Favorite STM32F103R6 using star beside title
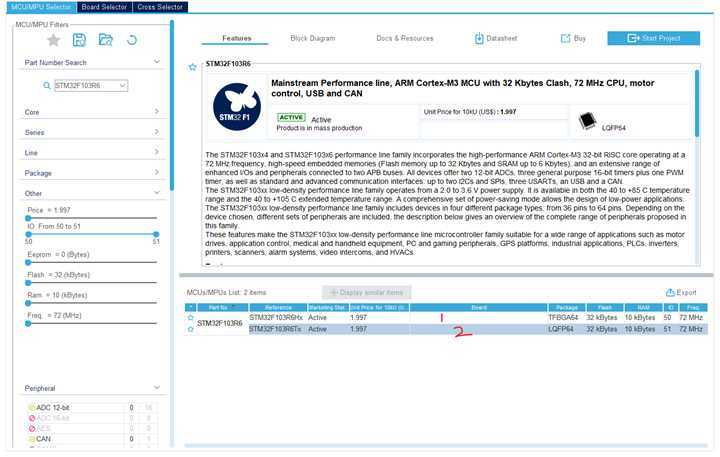720x457 pixels. pos(192,68)
